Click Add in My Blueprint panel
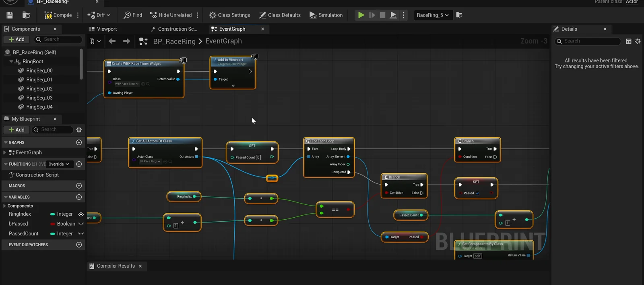 click(17, 130)
